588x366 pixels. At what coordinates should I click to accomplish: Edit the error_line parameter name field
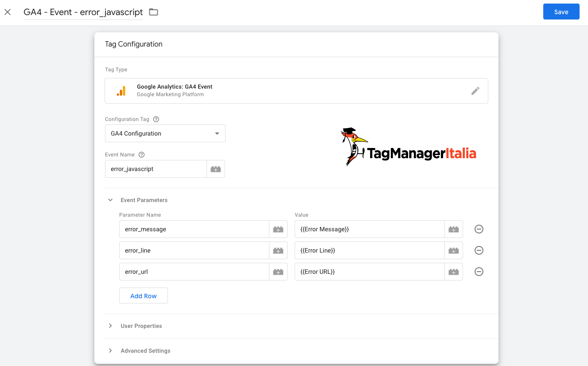194,250
